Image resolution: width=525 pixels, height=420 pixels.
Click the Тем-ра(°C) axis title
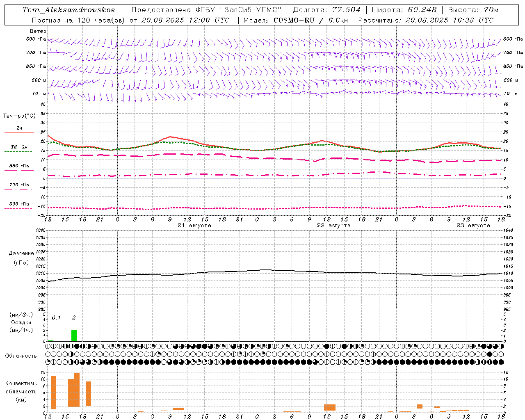pos(19,116)
